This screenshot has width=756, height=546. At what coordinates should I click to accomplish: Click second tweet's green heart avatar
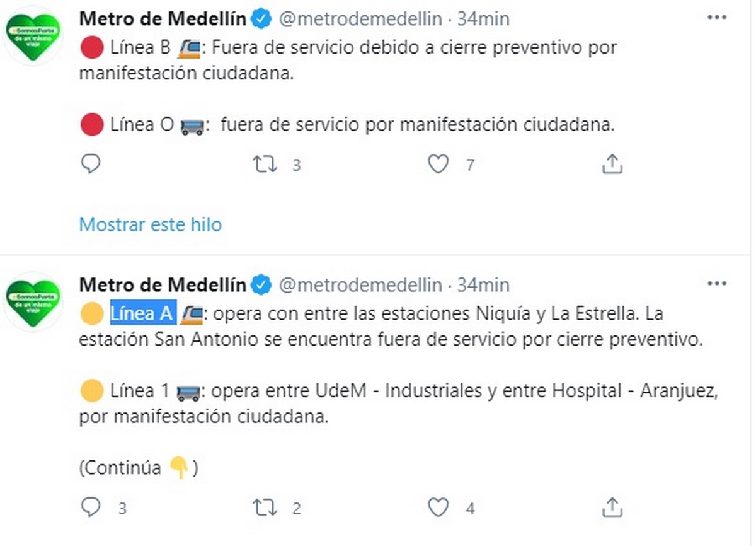(33, 303)
